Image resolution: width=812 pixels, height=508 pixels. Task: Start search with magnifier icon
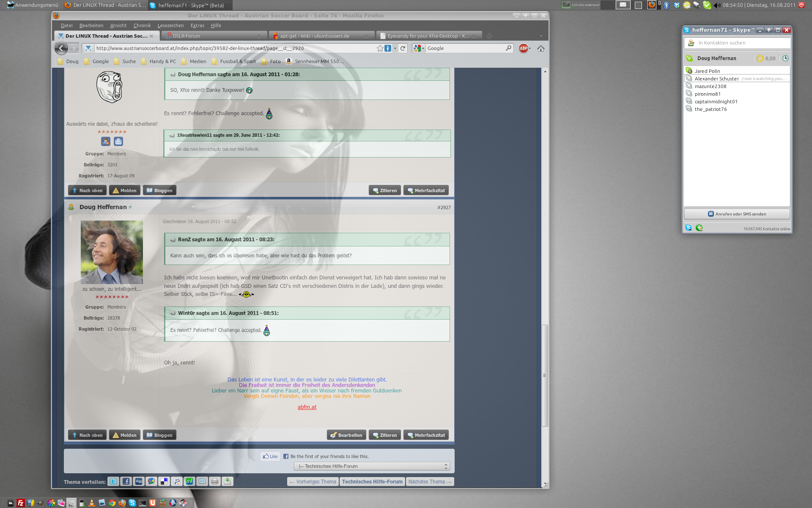click(508, 48)
